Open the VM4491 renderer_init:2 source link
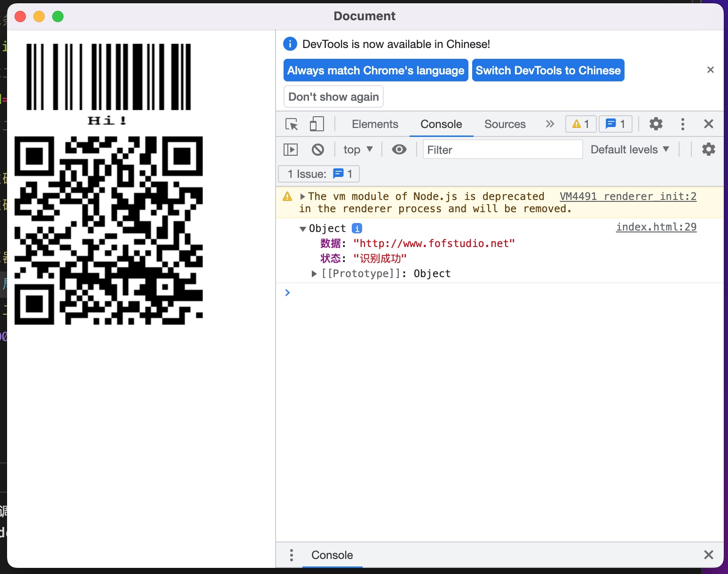728x574 pixels. pos(628,197)
